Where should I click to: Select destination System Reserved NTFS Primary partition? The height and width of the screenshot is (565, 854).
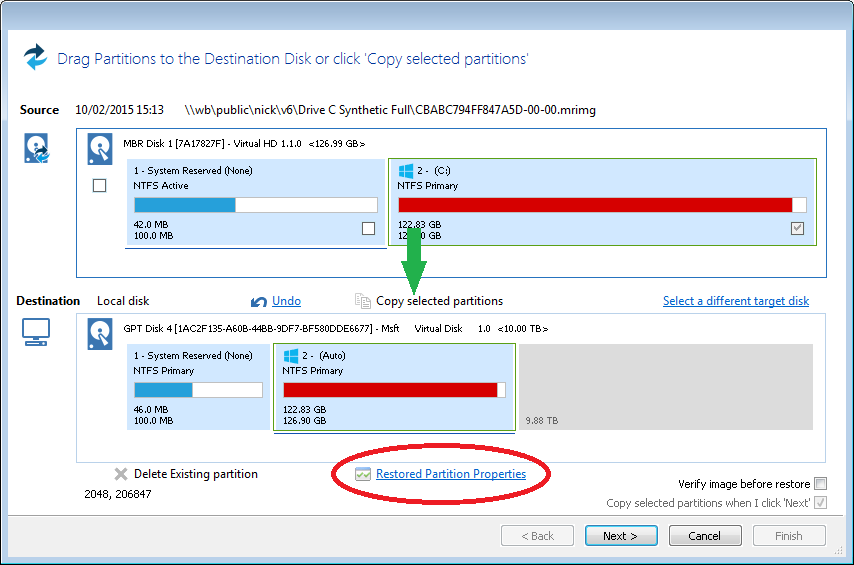(x=198, y=387)
